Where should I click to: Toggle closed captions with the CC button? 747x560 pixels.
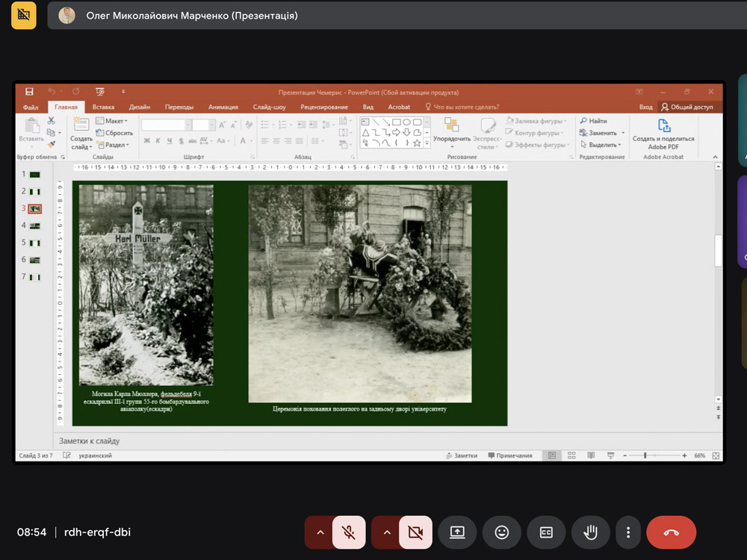[x=546, y=532]
